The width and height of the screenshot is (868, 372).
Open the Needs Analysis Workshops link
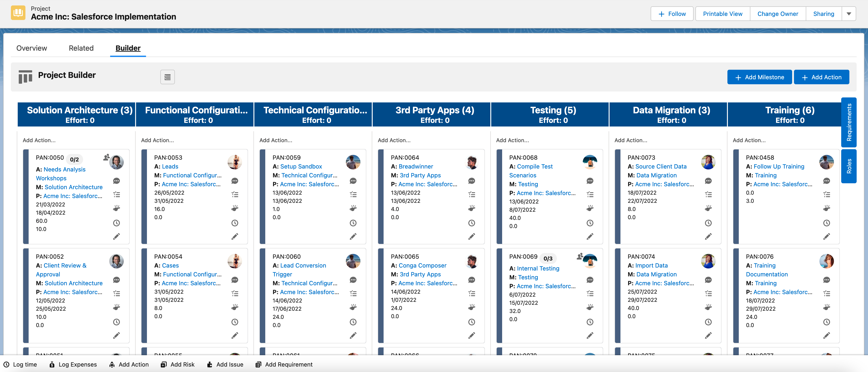(61, 174)
